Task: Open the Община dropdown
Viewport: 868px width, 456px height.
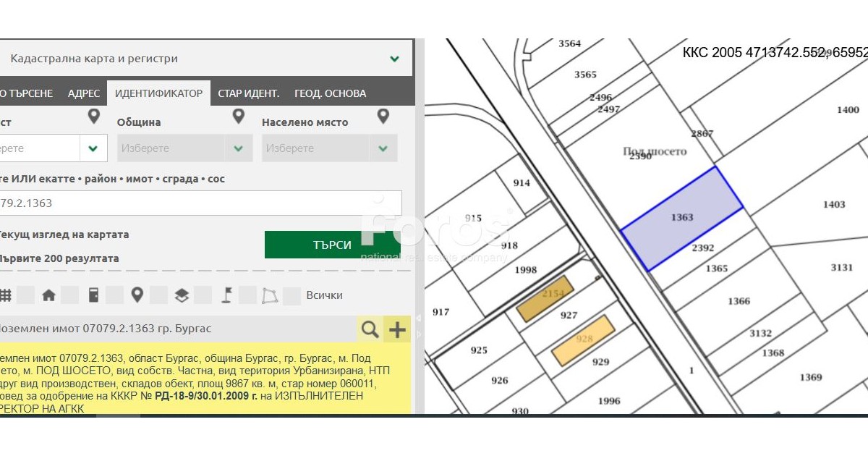Action: (184, 148)
